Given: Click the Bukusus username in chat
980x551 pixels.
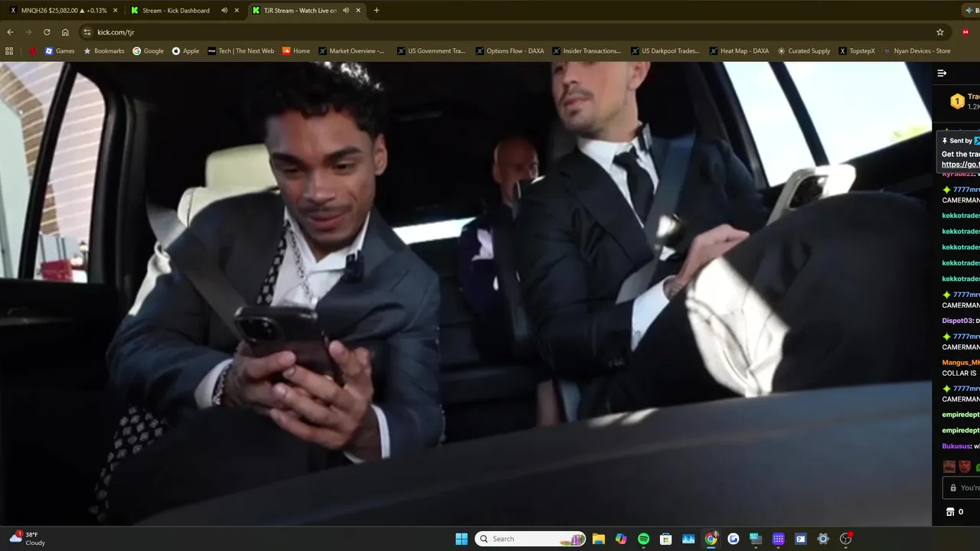Looking at the screenshot, I should click(x=955, y=446).
